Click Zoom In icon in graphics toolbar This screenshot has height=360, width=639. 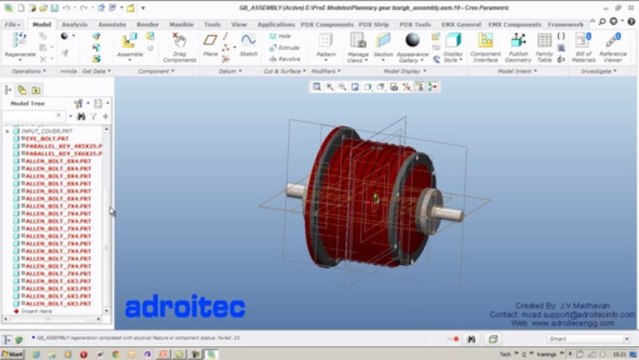[x=330, y=87]
